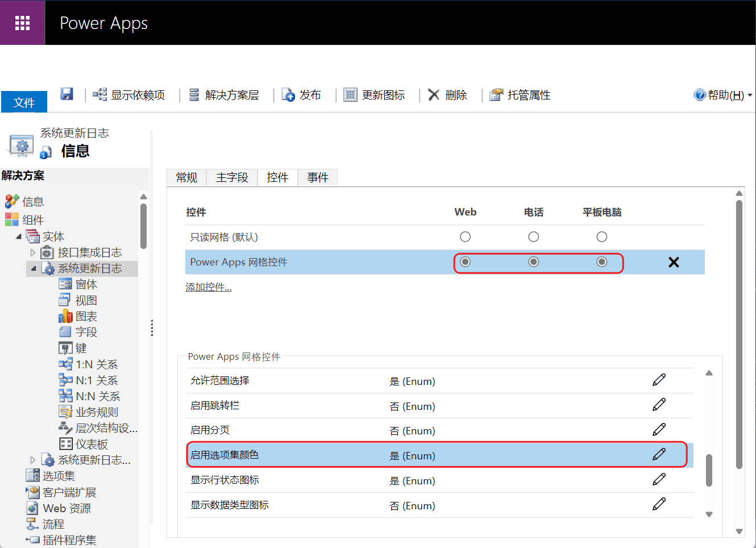Click up arrow of property list scrollbar
Screen dimensions: 756x548
pyautogui.click(x=709, y=373)
